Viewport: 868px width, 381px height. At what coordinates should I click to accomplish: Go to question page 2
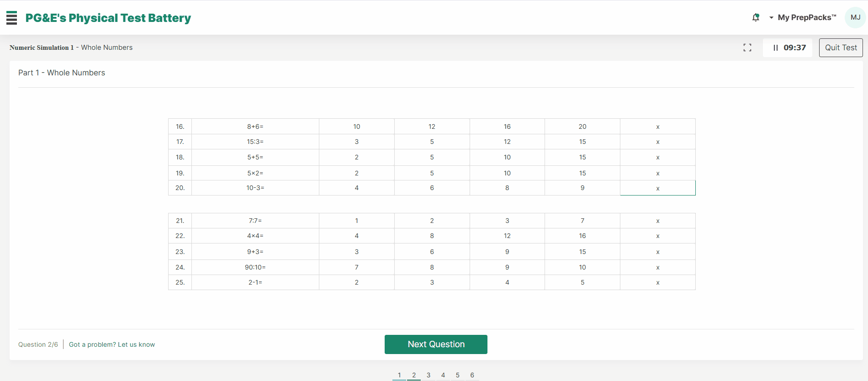click(x=414, y=375)
